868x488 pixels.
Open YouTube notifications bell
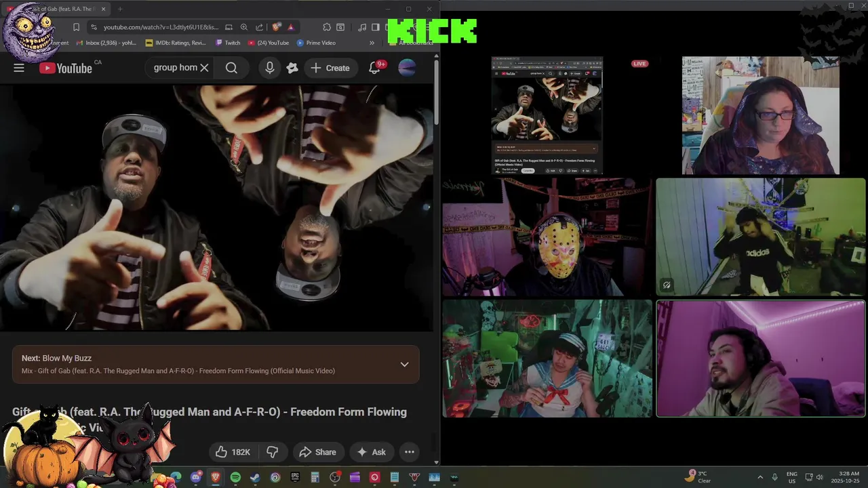coord(375,68)
